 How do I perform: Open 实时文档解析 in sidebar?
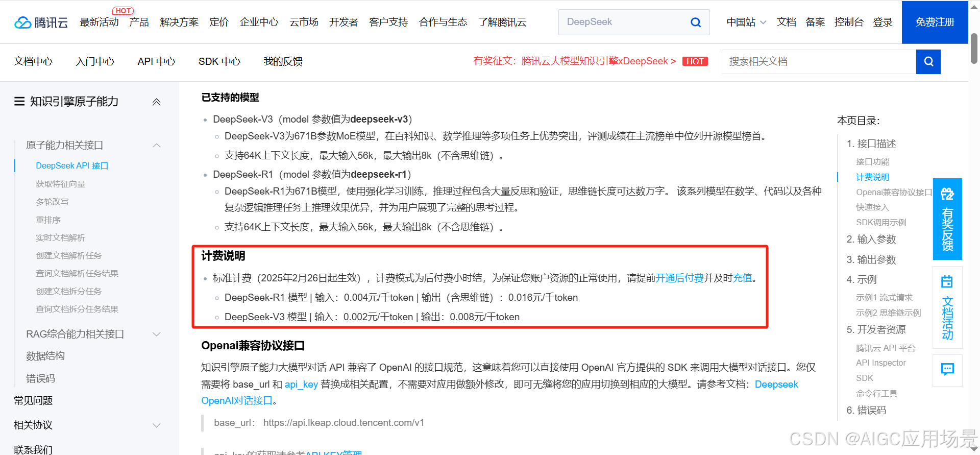[x=61, y=238]
